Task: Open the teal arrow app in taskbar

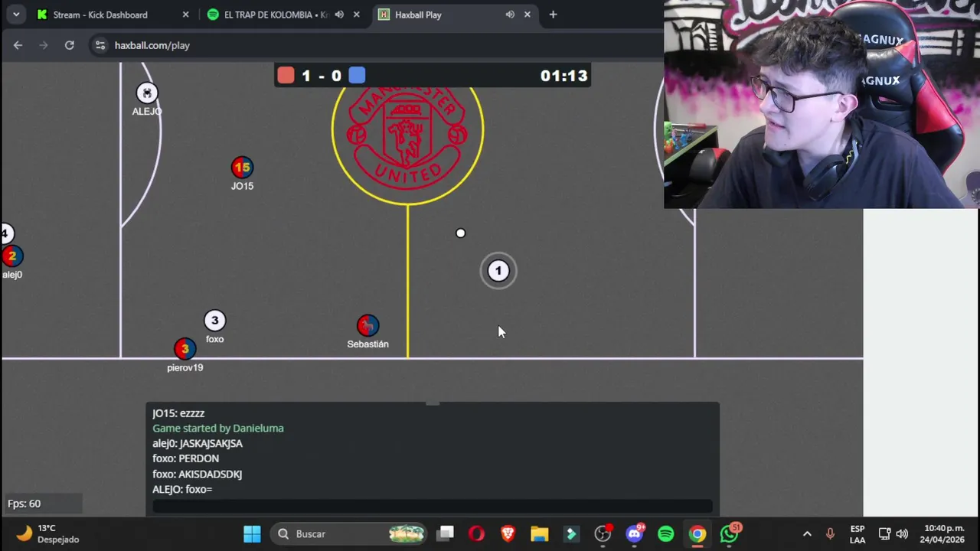Action: (571, 534)
